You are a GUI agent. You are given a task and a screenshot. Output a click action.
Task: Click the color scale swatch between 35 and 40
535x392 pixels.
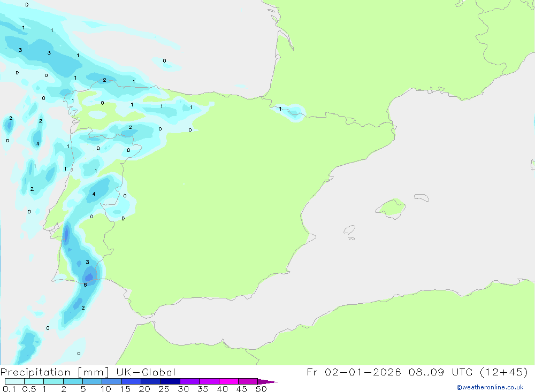click(209, 381)
